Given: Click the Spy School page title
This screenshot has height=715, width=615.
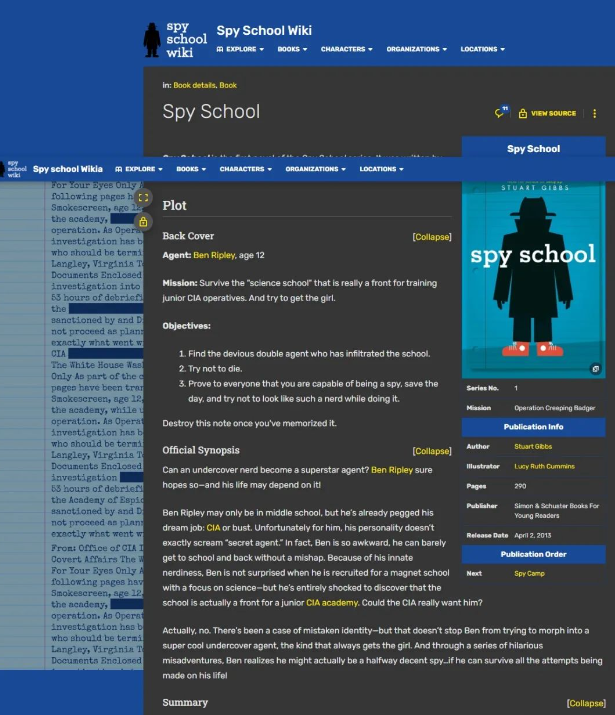Looking at the screenshot, I should pos(211,112).
